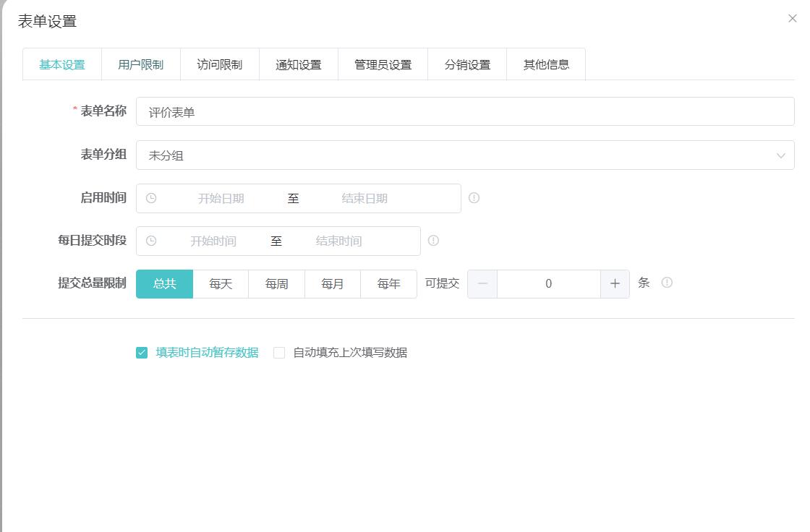
Task: Choose the 每年 limit button
Action: pos(388,283)
